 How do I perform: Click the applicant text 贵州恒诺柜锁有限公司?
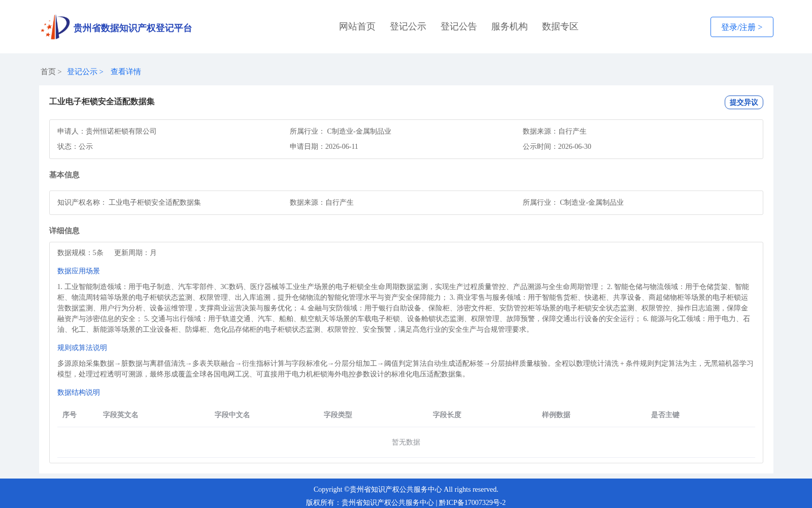(121, 131)
